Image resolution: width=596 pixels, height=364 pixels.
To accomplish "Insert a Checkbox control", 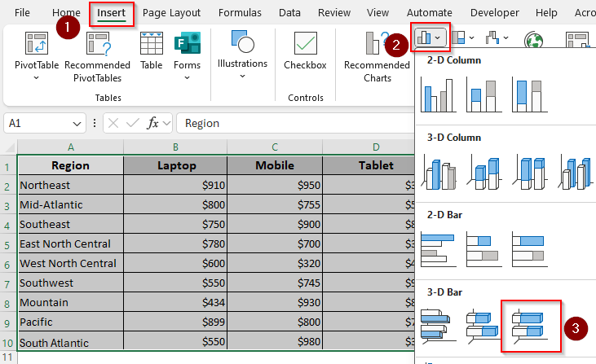I will [x=305, y=50].
